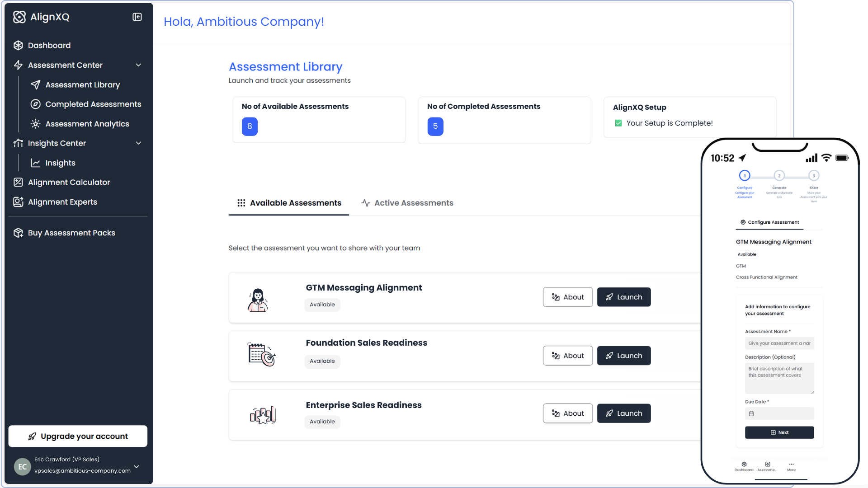Collapse the Insights Center section
Image resolution: width=868 pixels, height=488 pixels.
click(138, 143)
